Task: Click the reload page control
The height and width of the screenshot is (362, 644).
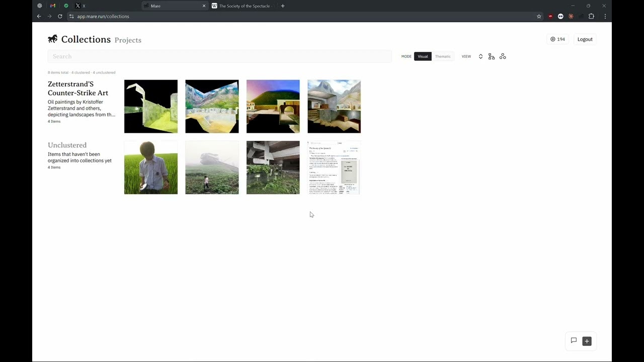Action: point(60,16)
